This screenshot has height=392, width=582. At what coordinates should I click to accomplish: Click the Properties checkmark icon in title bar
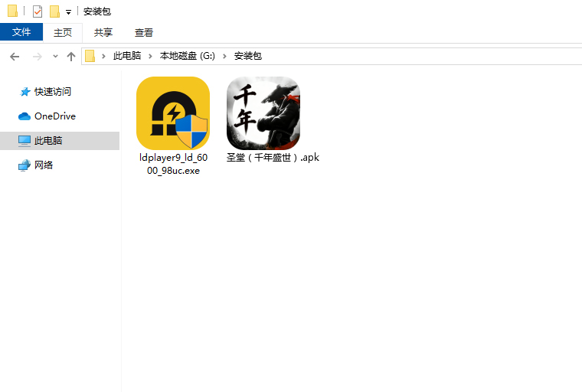[38, 11]
